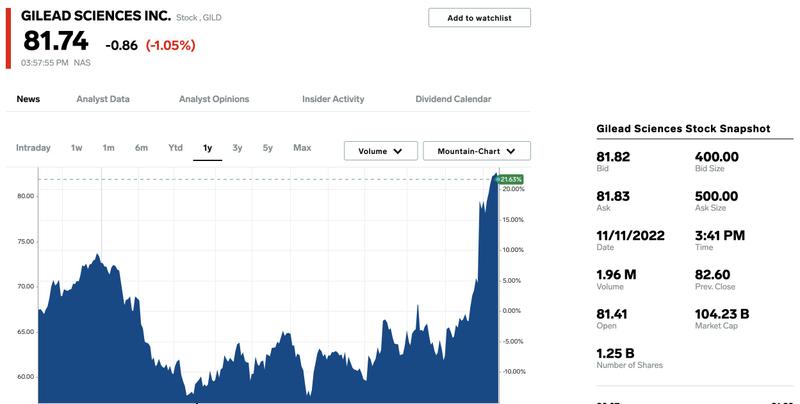800x404 pixels.
Task: Open the News tab
Action: click(28, 99)
